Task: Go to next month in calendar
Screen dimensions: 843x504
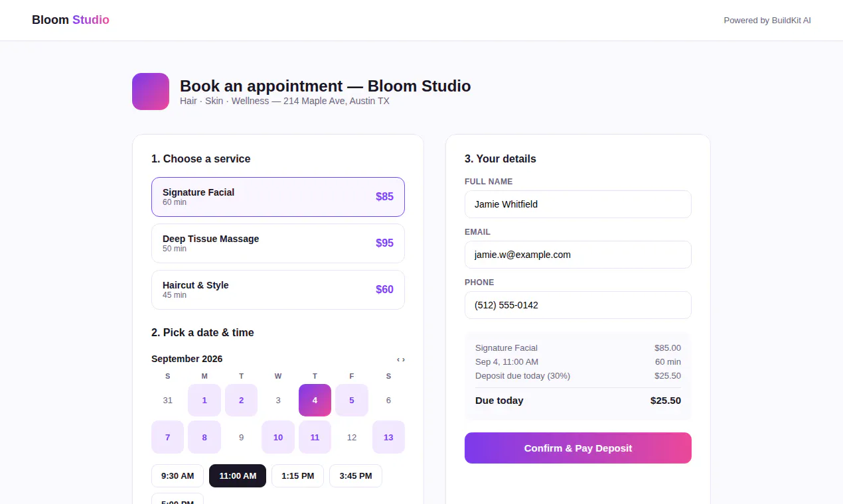Action: click(404, 359)
